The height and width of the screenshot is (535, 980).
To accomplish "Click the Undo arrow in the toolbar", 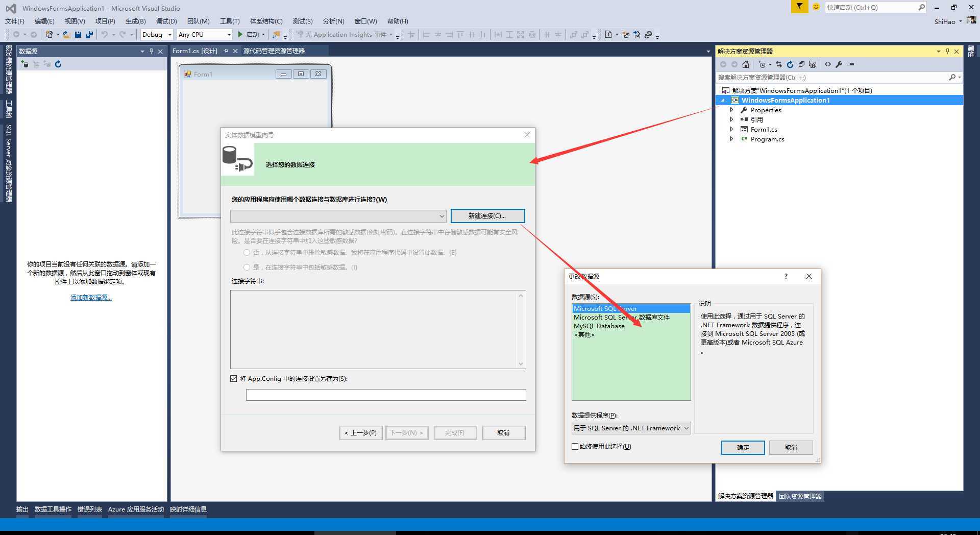I will pyautogui.click(x=104, y=35).
